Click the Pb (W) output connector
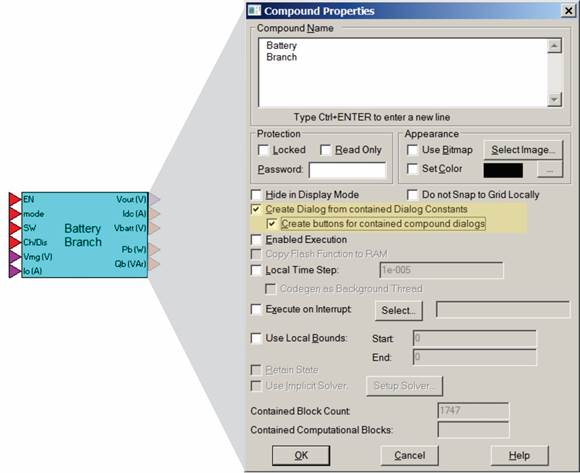This screenshot has height=473, width=580. pyautogui.click(x=154, y=250)
